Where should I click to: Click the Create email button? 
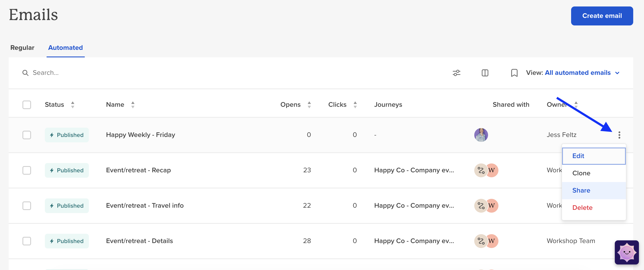(x=602, y=16)
